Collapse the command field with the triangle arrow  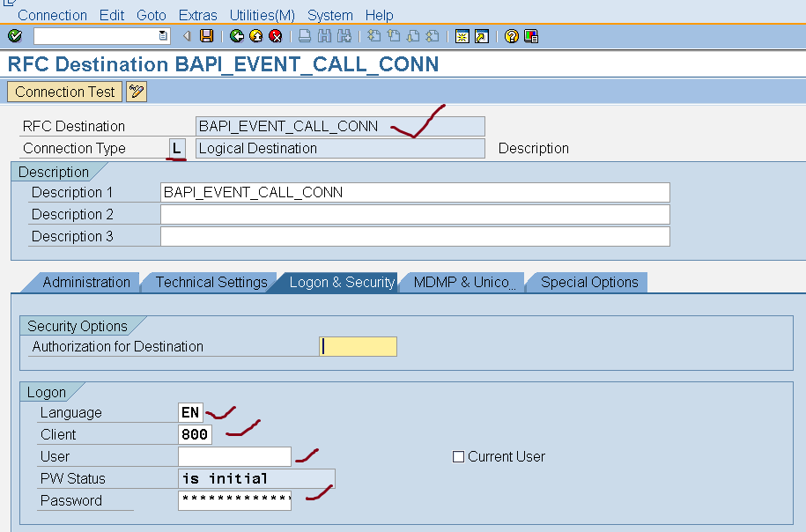click(187, 36)
